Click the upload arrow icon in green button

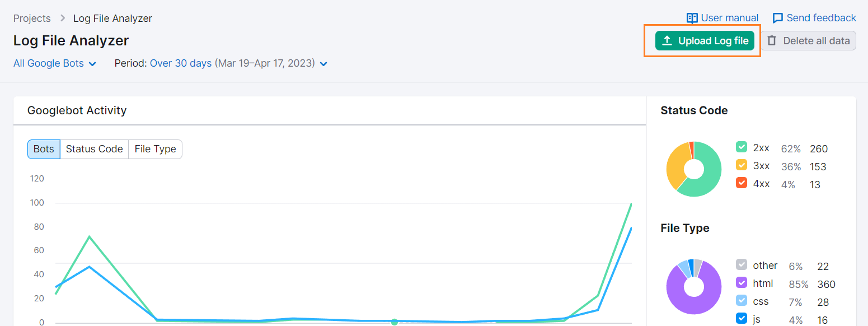667,41
